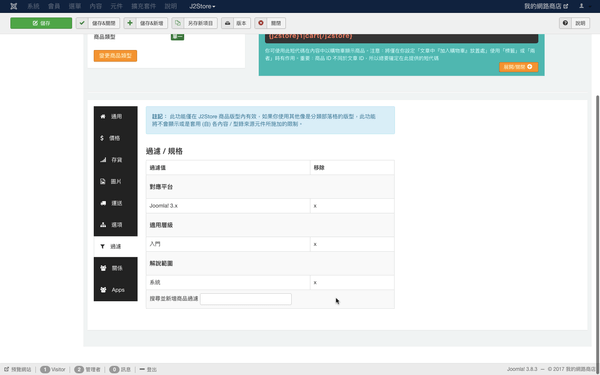Open 預覽網站 preview site link
600x375 pixels.
tap(18, 369)
